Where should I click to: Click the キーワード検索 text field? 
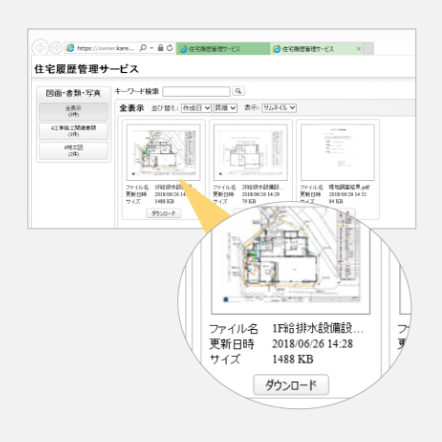pos(196,91)
